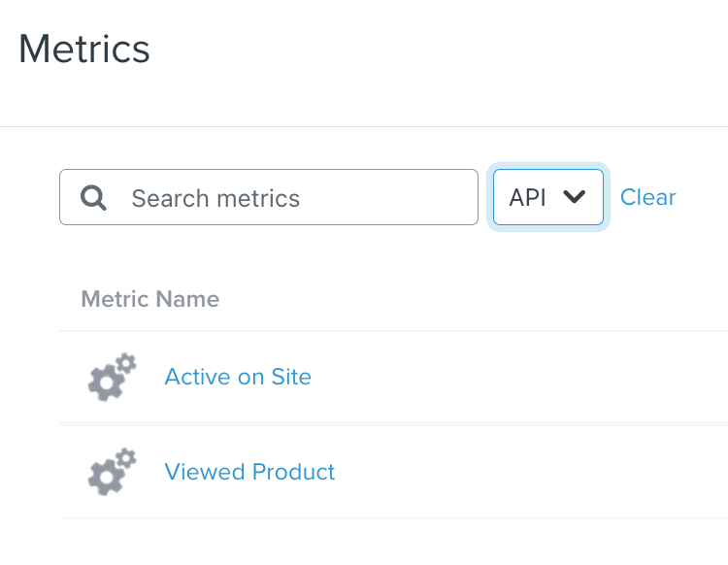Screen dimensions: 728x565
Task: Open the Viewed Product metric
Action: pos(249,472)
